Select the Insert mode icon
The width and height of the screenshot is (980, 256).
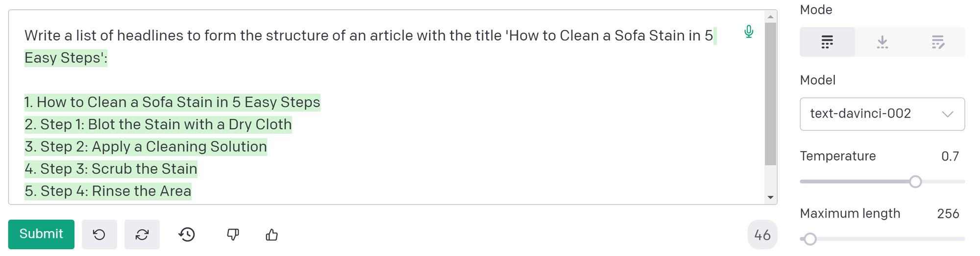pos(882,42)
